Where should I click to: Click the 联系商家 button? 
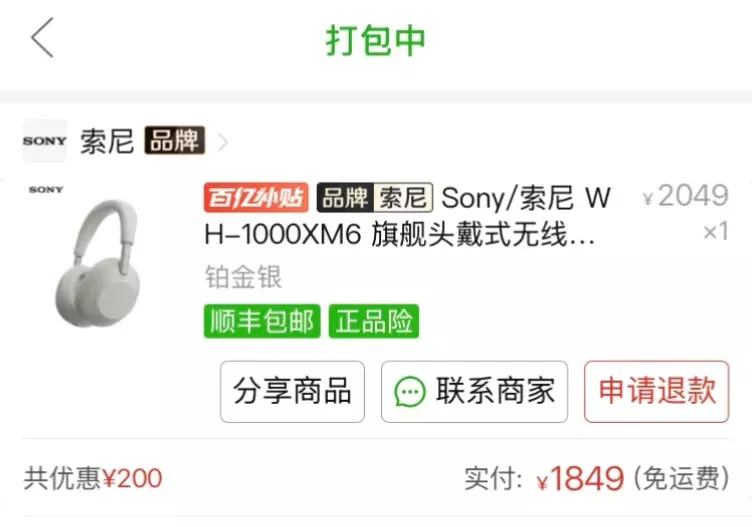[x=474, y=392]
